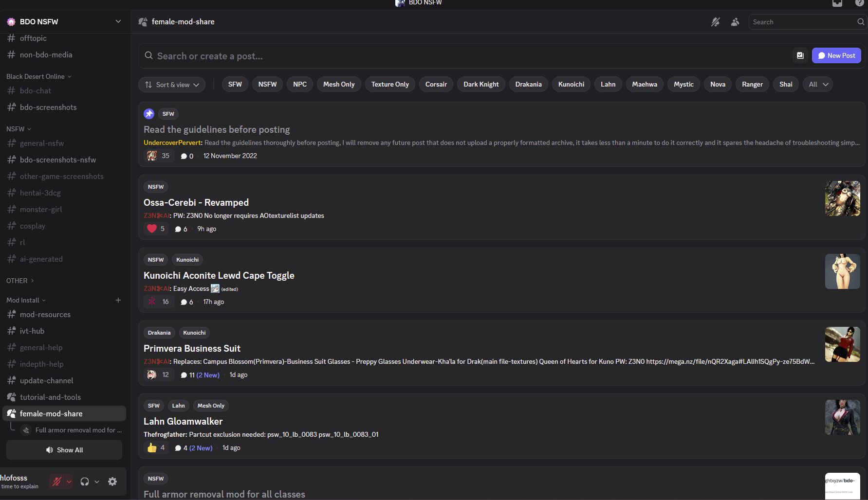Click the plus icon next to Mod Install
The height and width of the screenshot is (500, 868).
[x=118, y=300]
